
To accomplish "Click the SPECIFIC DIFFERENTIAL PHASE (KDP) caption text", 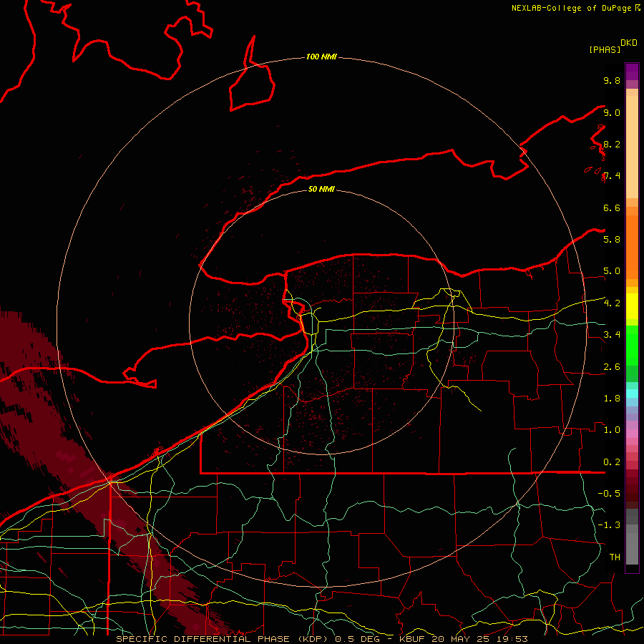I will pyautogui.click(x=224, y=639).
